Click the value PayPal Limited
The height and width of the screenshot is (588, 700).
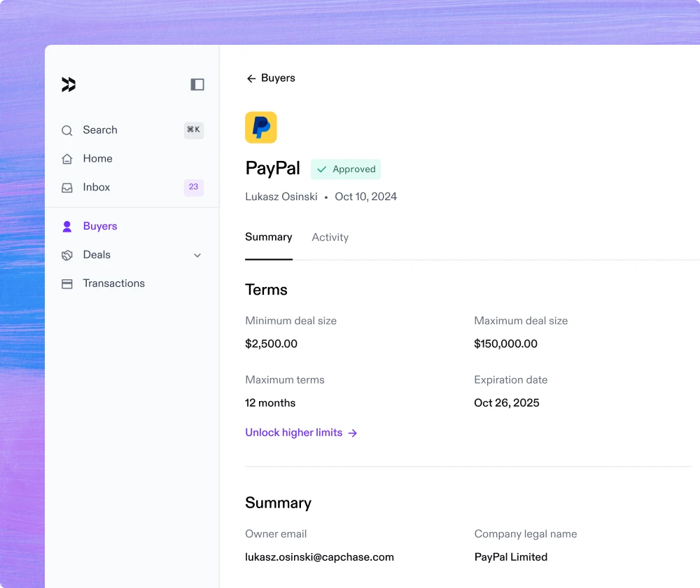click(x=511, y=557)
